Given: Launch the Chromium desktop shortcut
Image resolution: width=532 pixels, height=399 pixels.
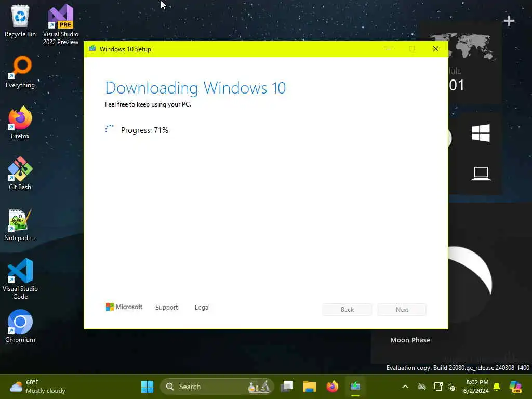Looking at the screenshot, I should (20, 326).
